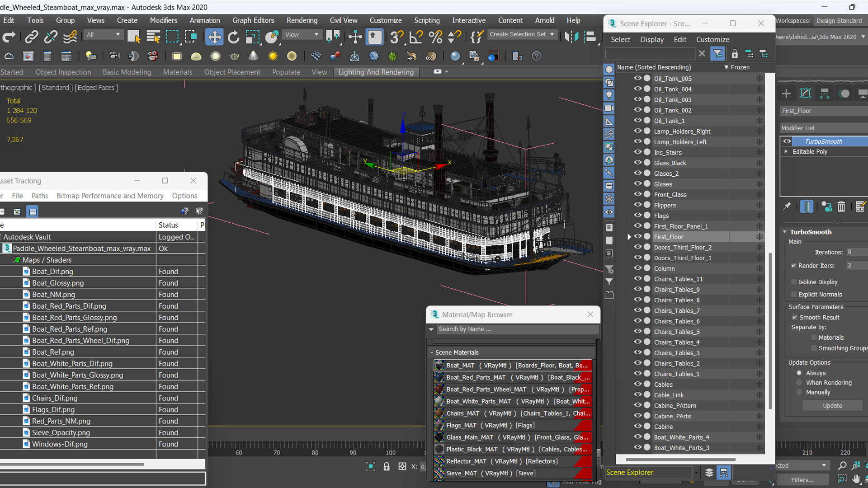Click the Mirror tool icon

(x=571, y=37)
